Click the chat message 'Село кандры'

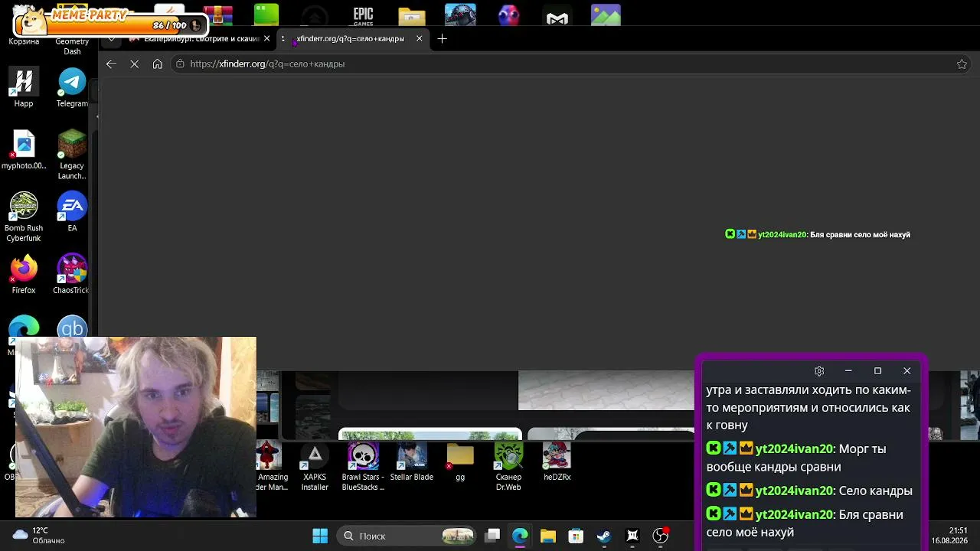pos(876,491)
